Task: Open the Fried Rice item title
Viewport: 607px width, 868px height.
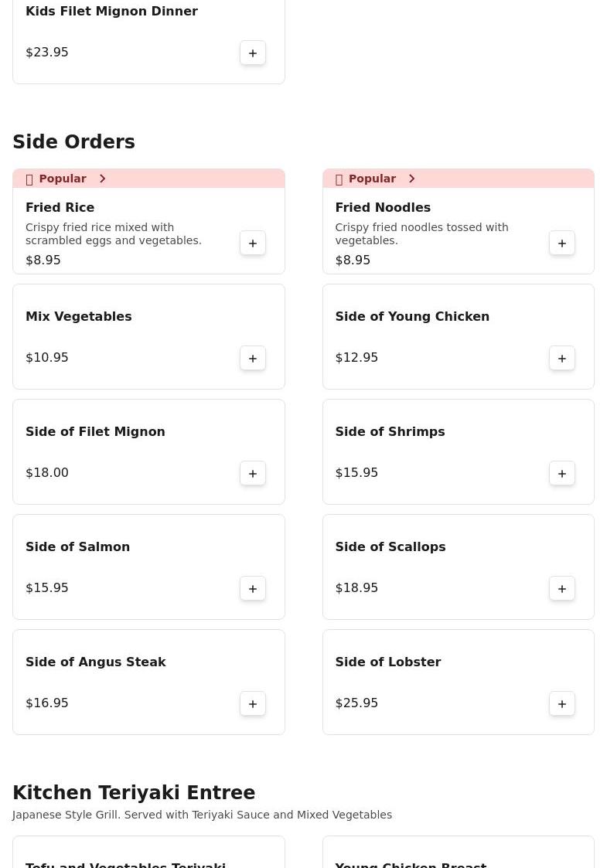Action: [60, 207]
